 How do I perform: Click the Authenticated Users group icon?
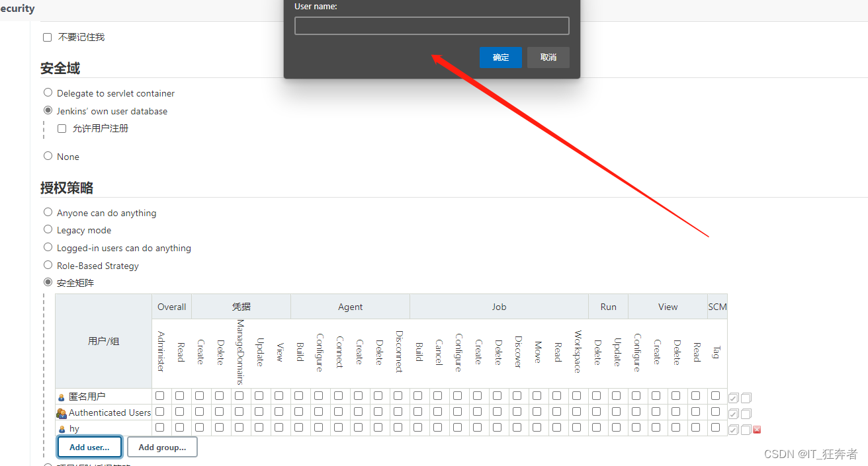coord(62,413)
